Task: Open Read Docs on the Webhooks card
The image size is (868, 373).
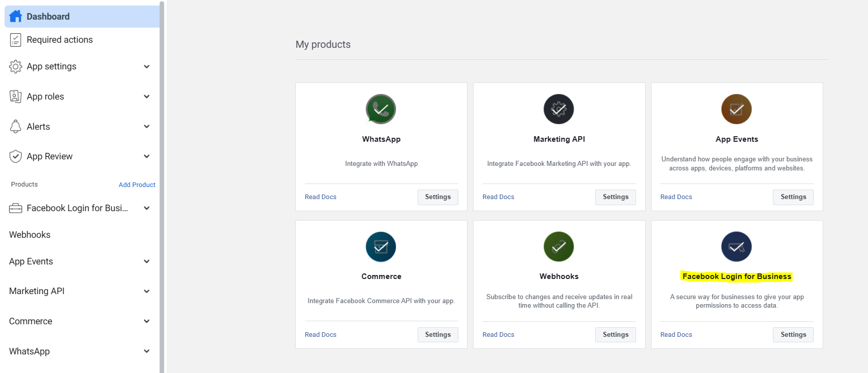Action: 498,335
